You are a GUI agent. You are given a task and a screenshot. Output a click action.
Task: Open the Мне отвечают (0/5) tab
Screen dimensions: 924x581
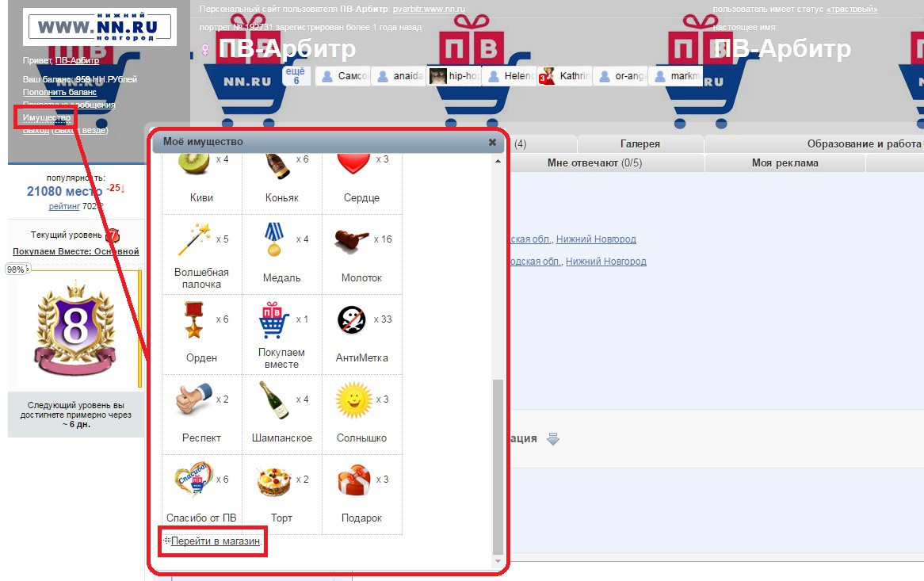point(594,163)
